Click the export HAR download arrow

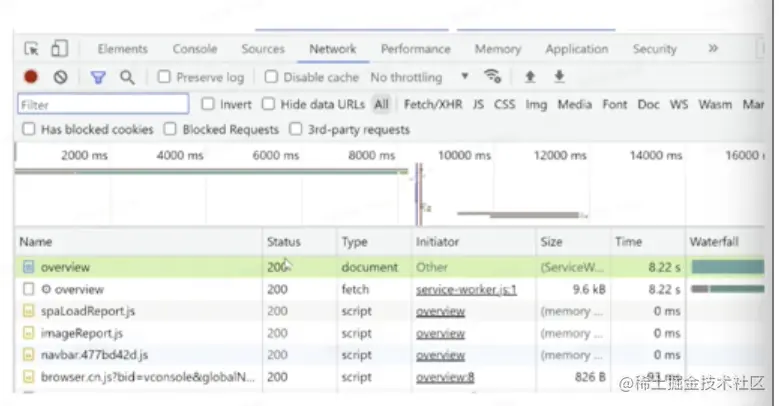point(560,77)
